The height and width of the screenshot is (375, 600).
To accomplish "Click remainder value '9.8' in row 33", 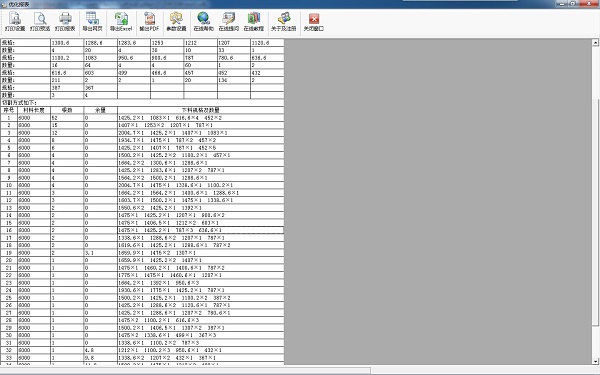I will point(100,358).
